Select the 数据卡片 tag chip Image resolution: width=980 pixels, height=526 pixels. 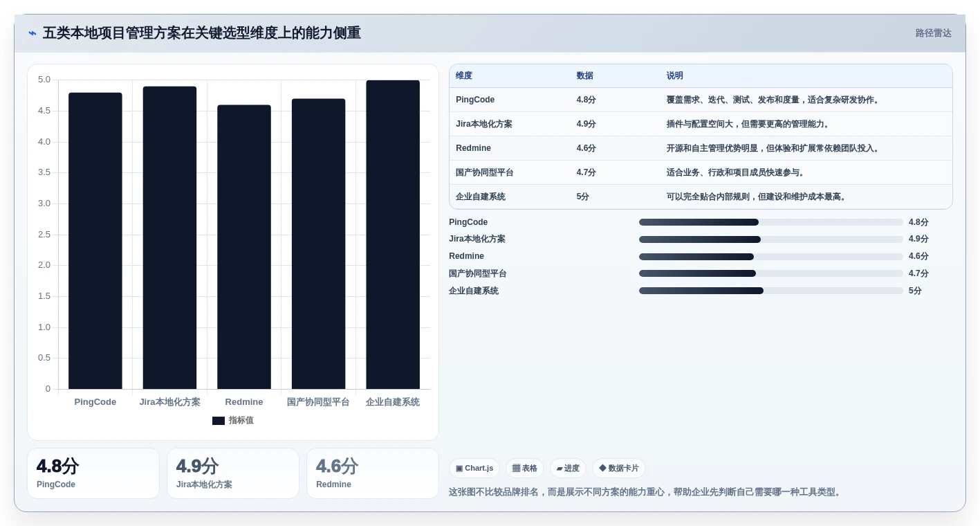click(x=619, y=469)
